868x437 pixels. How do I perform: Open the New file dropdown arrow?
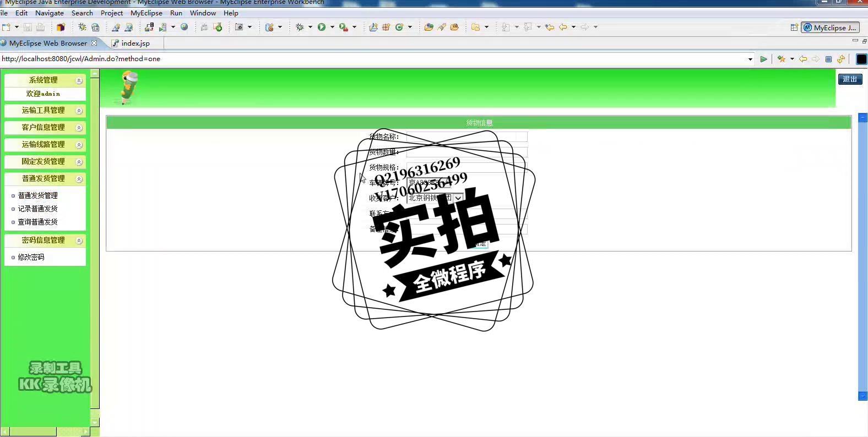17,27
